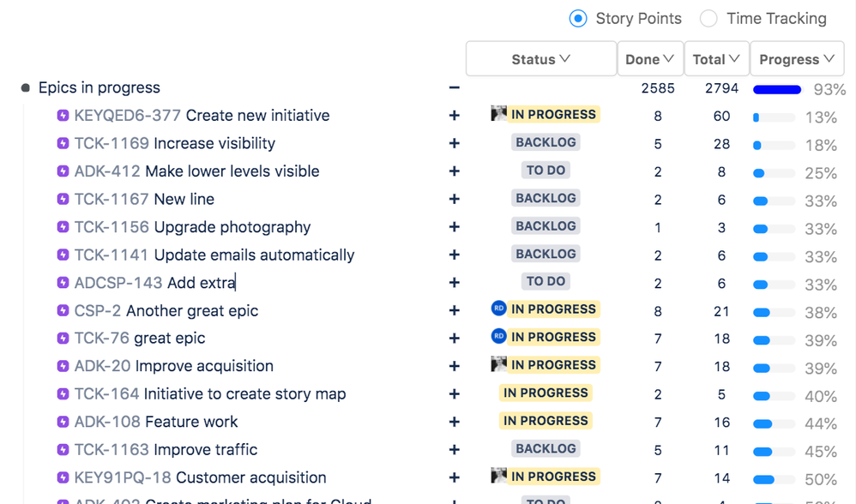This screenshot has height=504, width=856.
Task: Expand the TCK-1141 Update emails automatically row
Action: [455, 255]
